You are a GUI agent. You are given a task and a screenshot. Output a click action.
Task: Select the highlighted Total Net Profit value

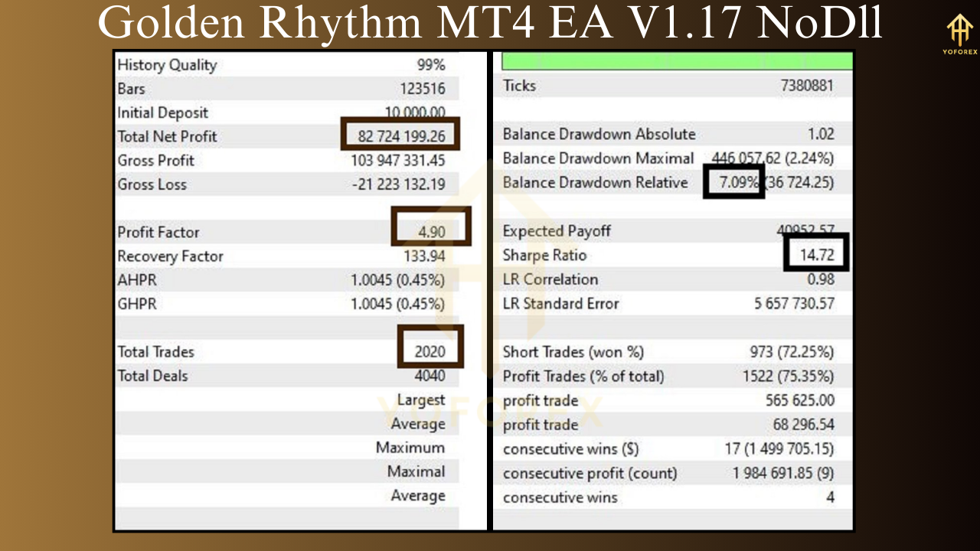point(401,136)
